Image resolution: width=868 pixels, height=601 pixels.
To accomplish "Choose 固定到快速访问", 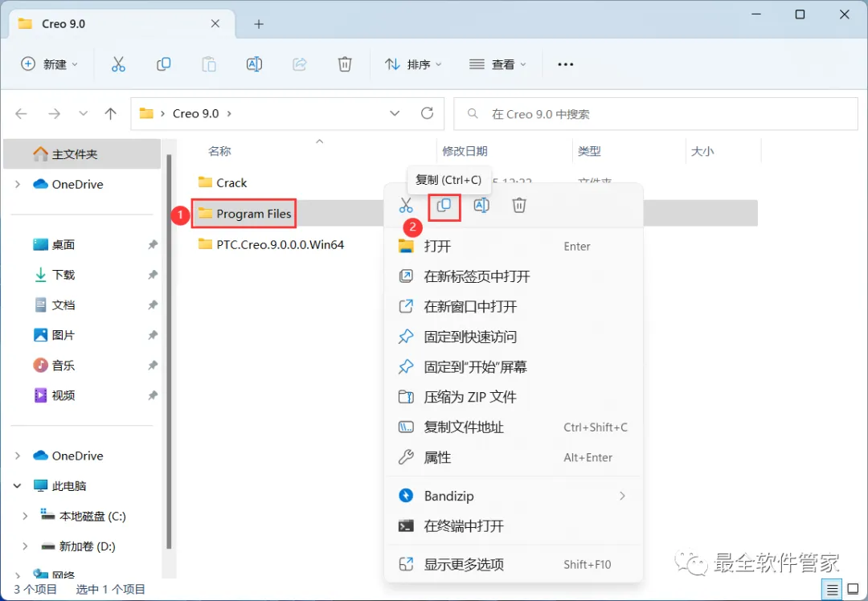I will [513, 337].
